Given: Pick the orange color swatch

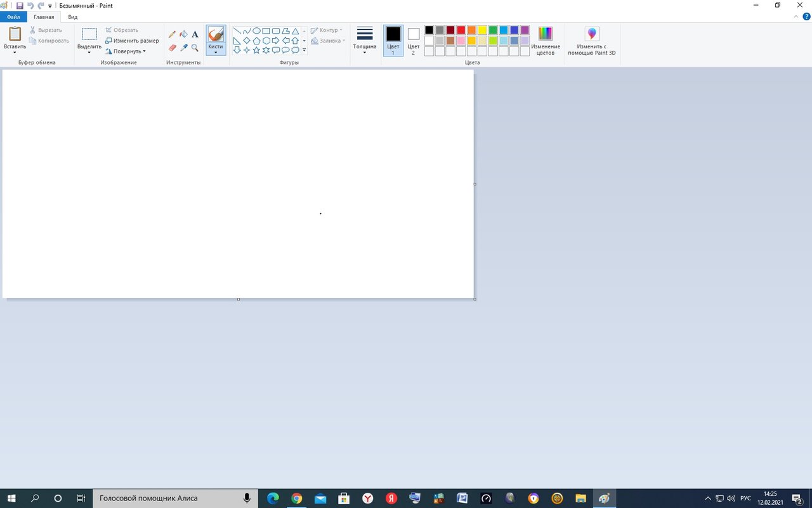Looking at the screenshot, I should (x=471, y=30).
